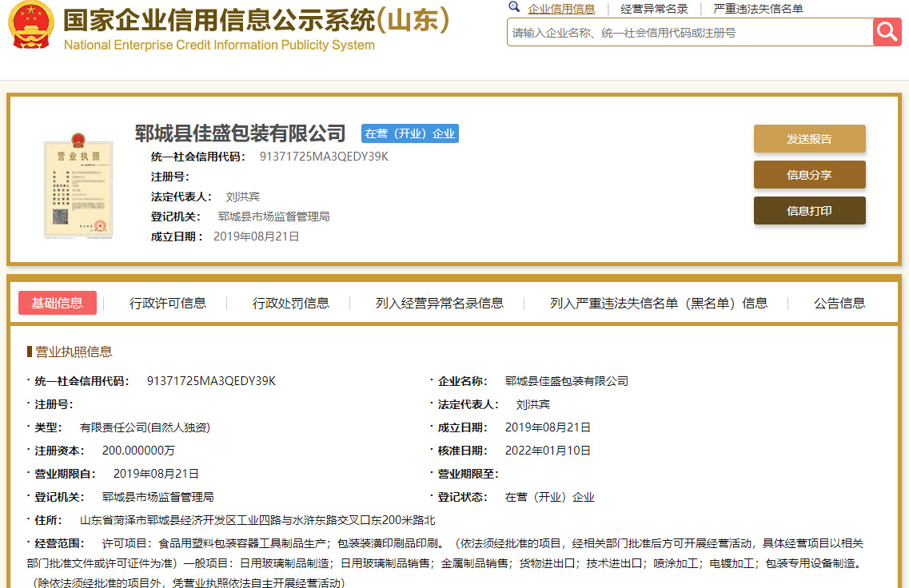Click the small magnifier icon beside 企业信用信息
Image resolution: width=909 pixels, height=588 pixels.
click(x=514, y=8)
